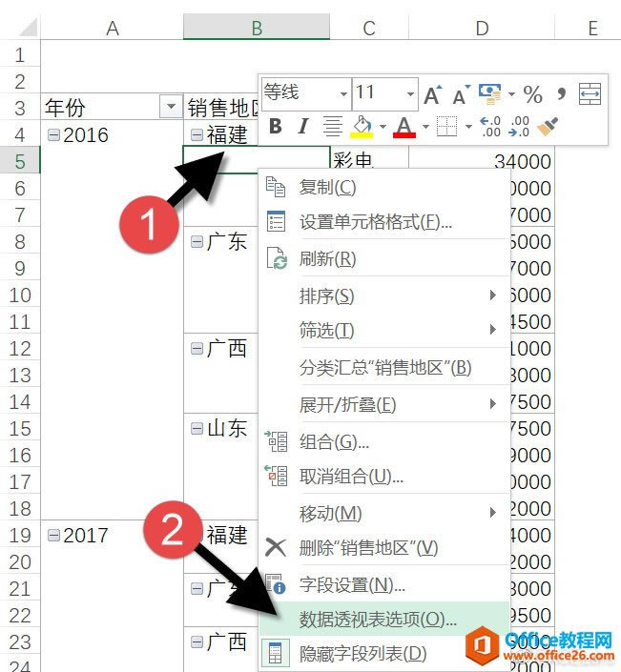Select row 10 header
Image resolution: width=621 pixels, height=672 pixels.
point(20,295)
